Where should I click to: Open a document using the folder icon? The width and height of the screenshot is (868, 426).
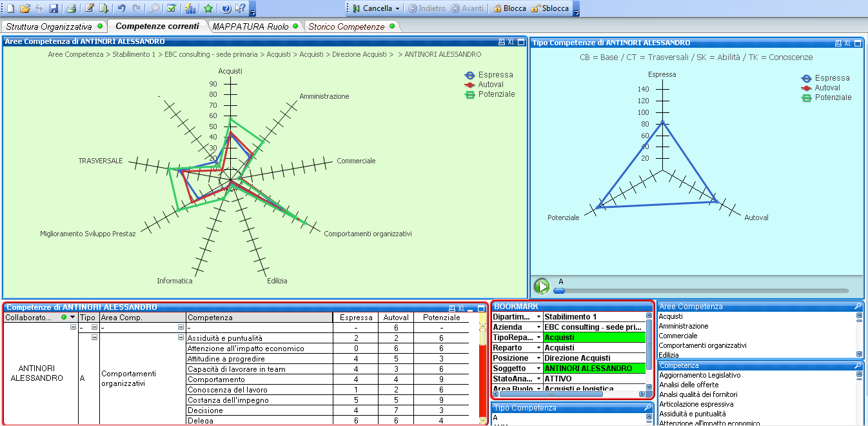tap(25, 8)
